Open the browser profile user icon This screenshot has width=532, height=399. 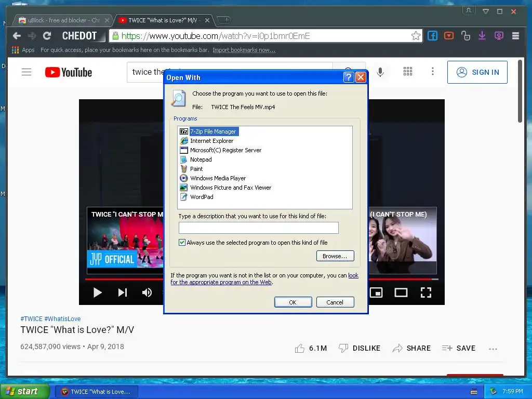pos(468,10)
